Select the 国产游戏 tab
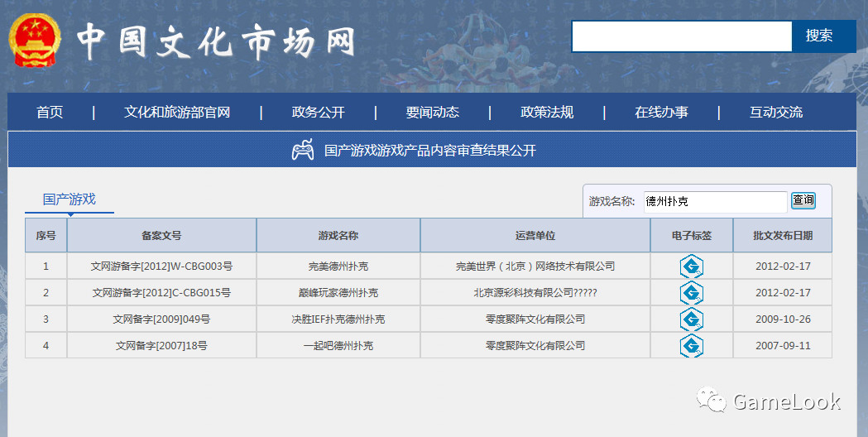Image resolution: width=868 pixels, height=437 pixels. point(70,199)
